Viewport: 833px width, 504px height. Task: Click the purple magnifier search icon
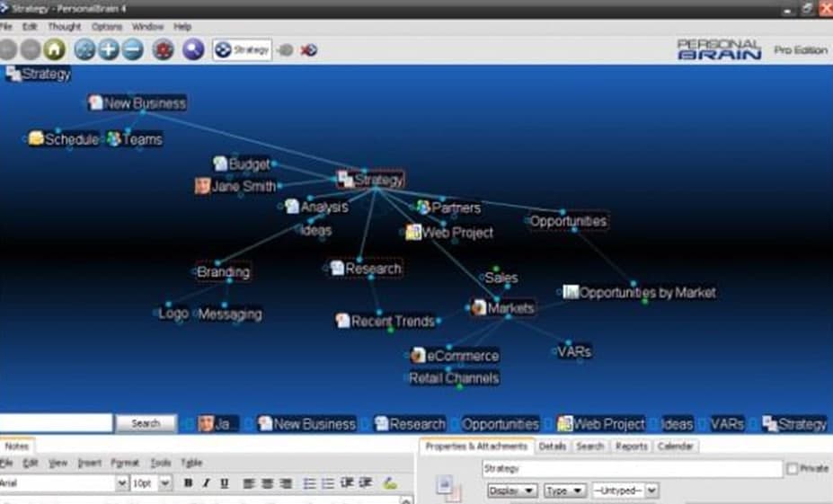click(193, 49)
